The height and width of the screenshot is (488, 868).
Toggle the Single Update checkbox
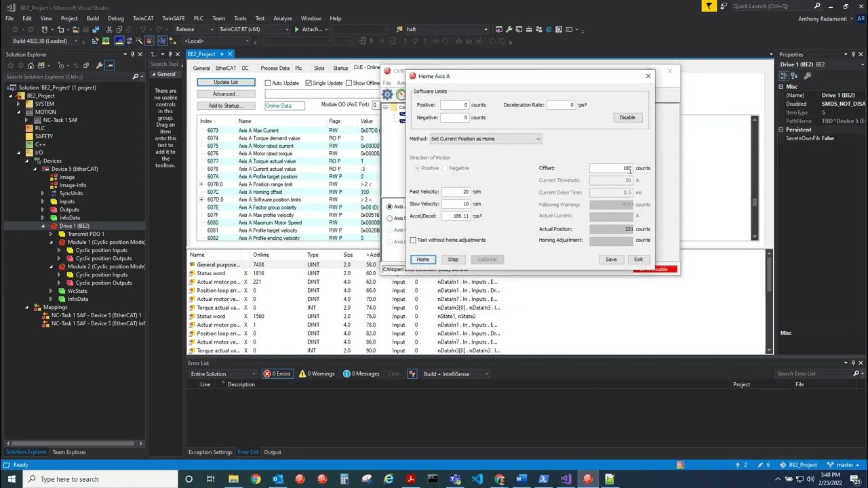pyautogui.click(x=309, y=83)
